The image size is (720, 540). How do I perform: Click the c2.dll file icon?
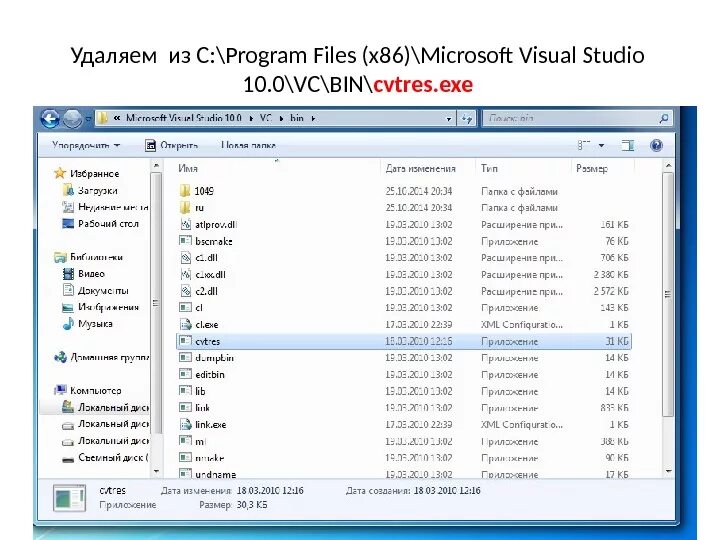click(x=185, y=291)
